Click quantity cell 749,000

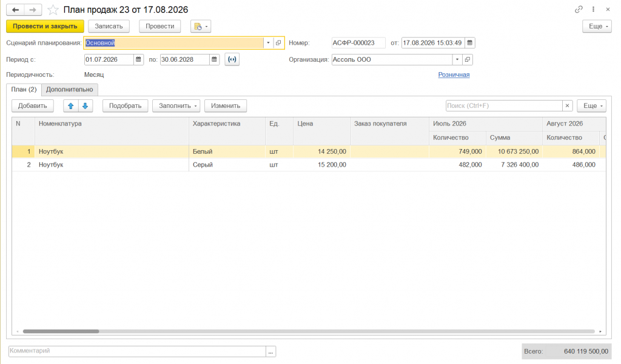pyautogui.click(x=457, y=151)
